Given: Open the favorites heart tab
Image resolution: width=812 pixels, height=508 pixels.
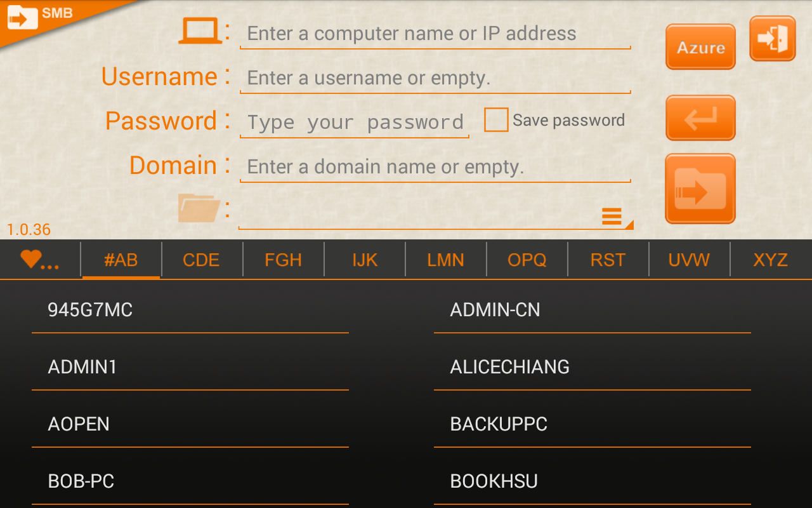Looking at the screenshot, I should [40, 260].
